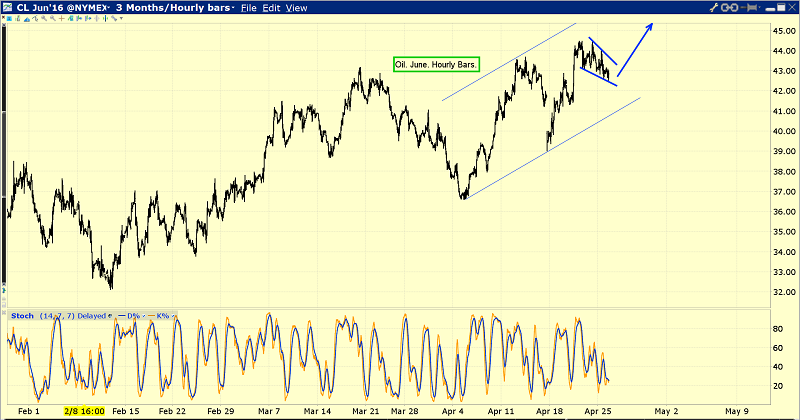The image size is (800, 420).
Task: Expand the 3 Months/Hourly bars period dropdown
Action: [x=233, y=8]
